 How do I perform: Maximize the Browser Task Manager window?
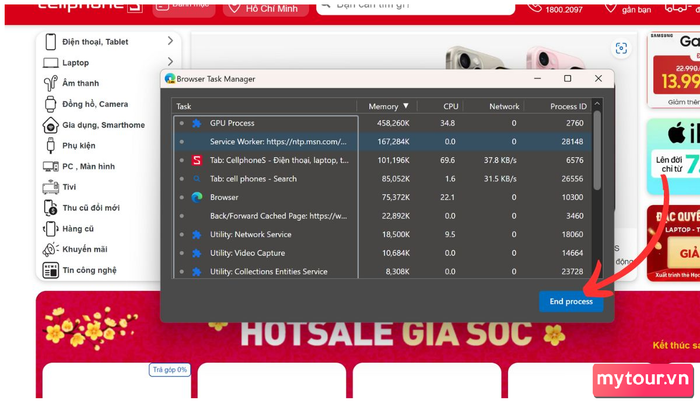[x=567, y=79]
